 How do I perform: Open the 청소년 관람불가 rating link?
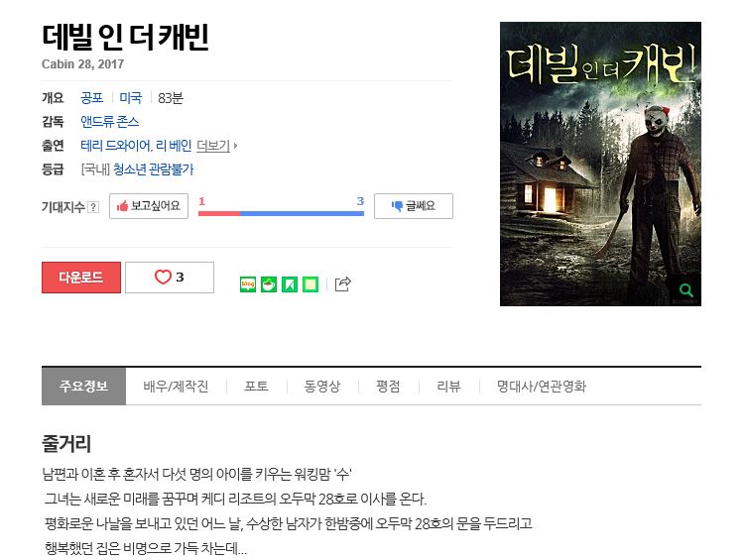pyautogui.click(x=153, y=169)
